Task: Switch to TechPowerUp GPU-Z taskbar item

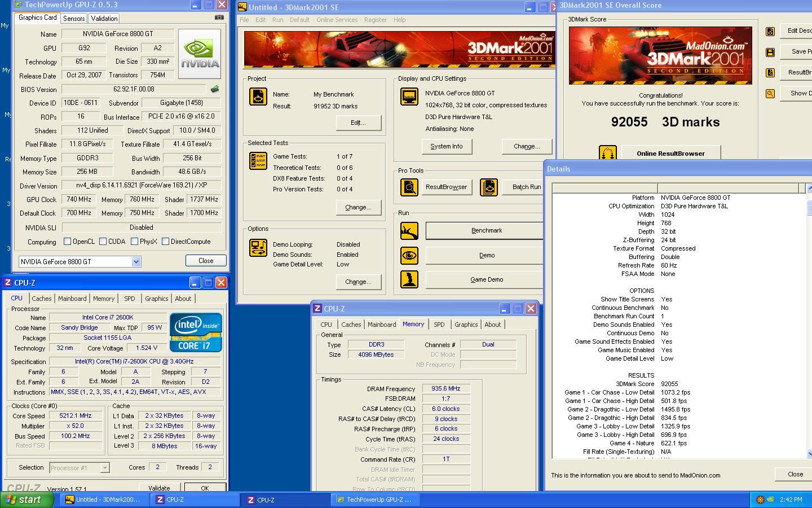Action: pyautogui.click(x=375, y=500)
